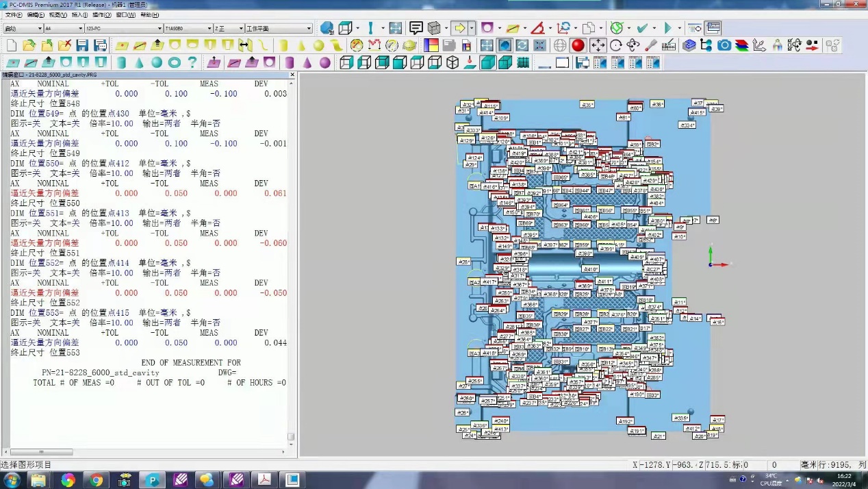Viewport: 868px width, 489px height.
Task: Click the green play execute icon
Action: [x=668, y=28]
